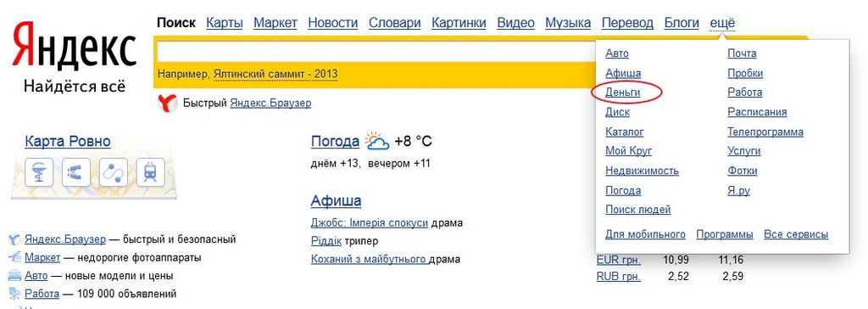Open the movie Коханий з майбутнього
The image size is (868, 309).
click(x=369, y=259)
